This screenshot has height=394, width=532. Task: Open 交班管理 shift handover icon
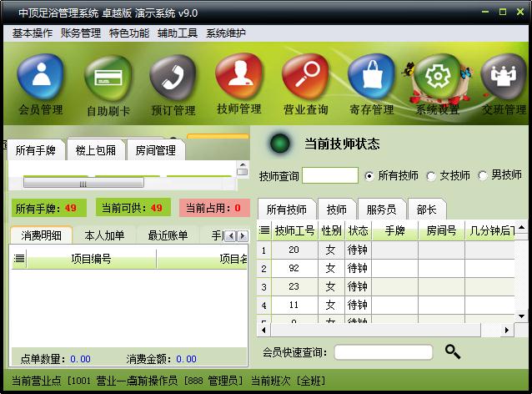pyautogui.click(x=504, y=77)
